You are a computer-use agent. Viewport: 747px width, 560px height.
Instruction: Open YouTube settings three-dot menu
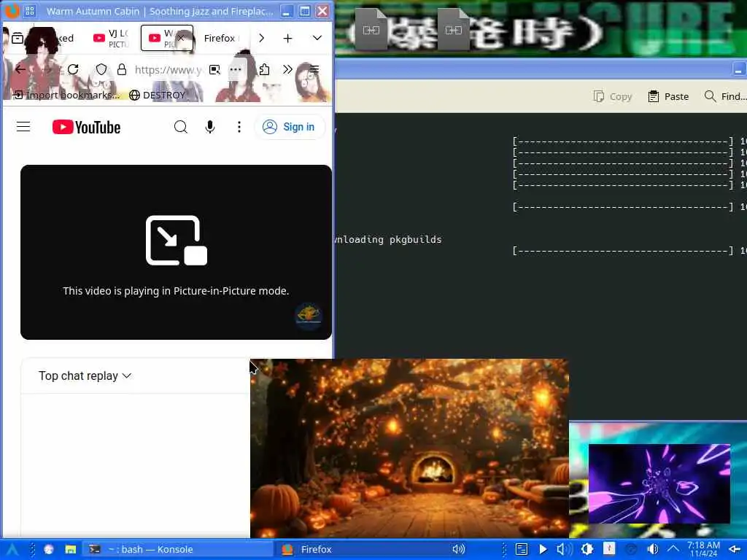click(239, 127)
